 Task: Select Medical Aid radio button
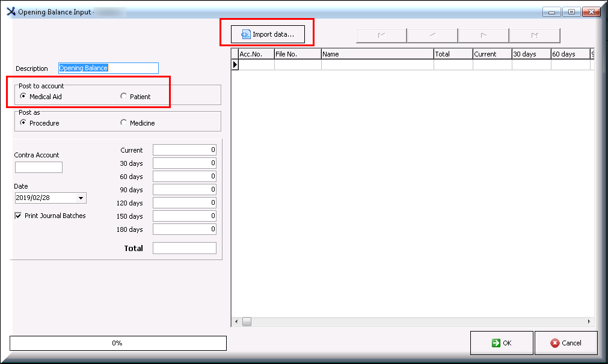23,96
